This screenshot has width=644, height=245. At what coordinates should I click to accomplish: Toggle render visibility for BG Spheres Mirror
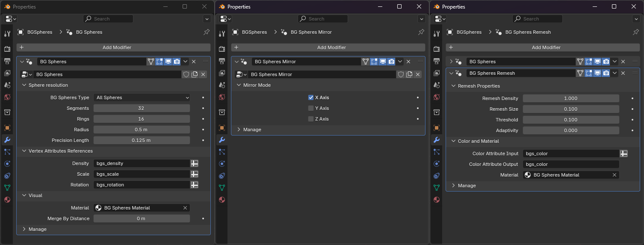[x=391, y=62]
